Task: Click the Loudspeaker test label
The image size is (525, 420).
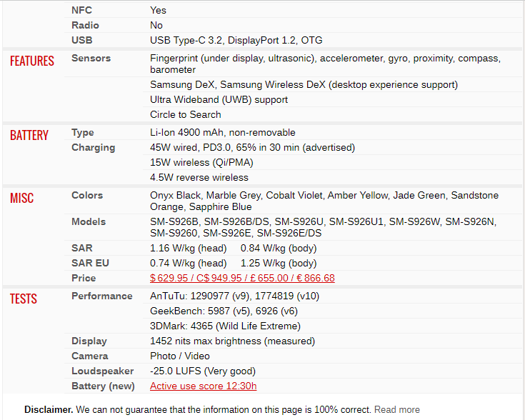Action: tap(103, 371)
